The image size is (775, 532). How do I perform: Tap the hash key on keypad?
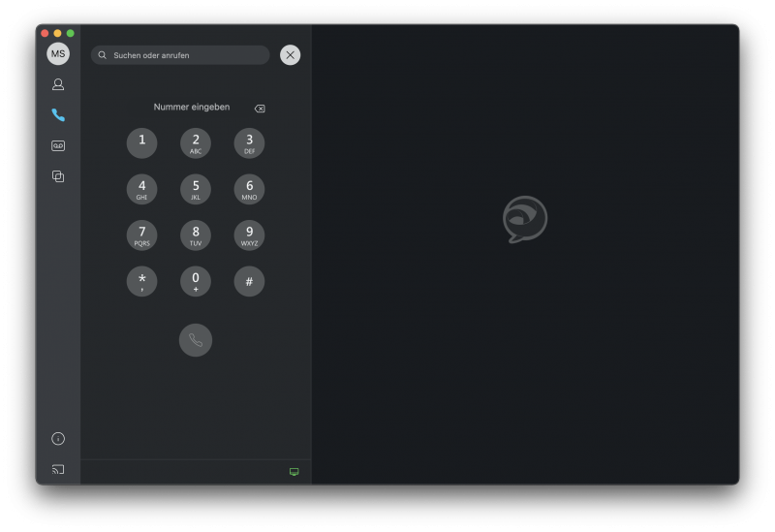[249, 281]
